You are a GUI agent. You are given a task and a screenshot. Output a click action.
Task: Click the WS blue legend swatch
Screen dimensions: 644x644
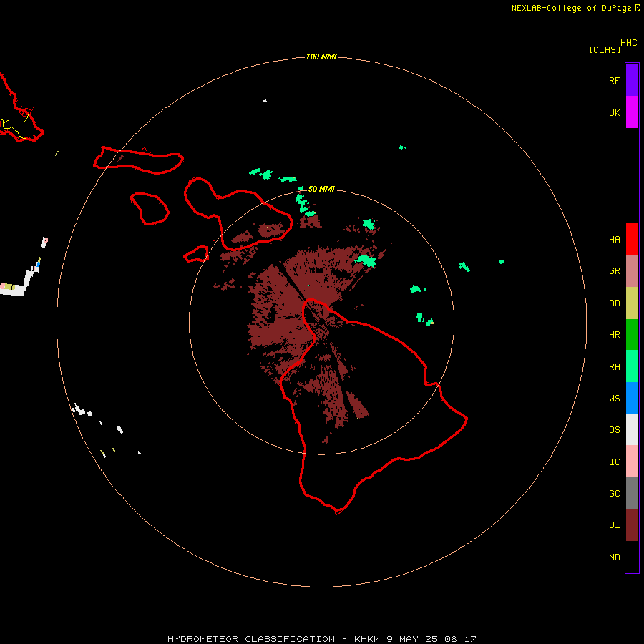(x=632, y=398)
